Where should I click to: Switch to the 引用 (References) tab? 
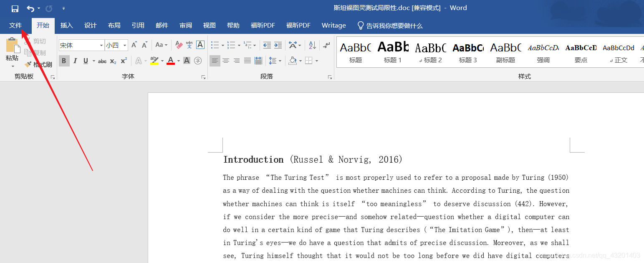tap(138, 26)
